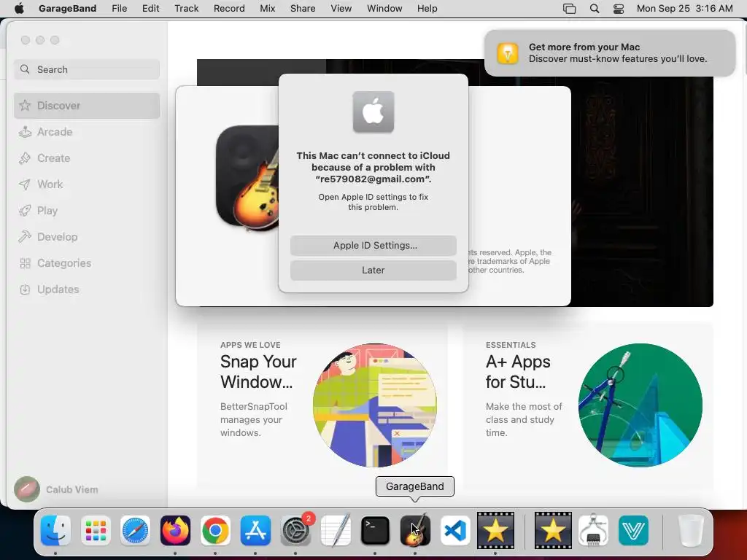747x560 pixels.
Task: Click Apple ID Settings… button
Action: pos(373,245)
